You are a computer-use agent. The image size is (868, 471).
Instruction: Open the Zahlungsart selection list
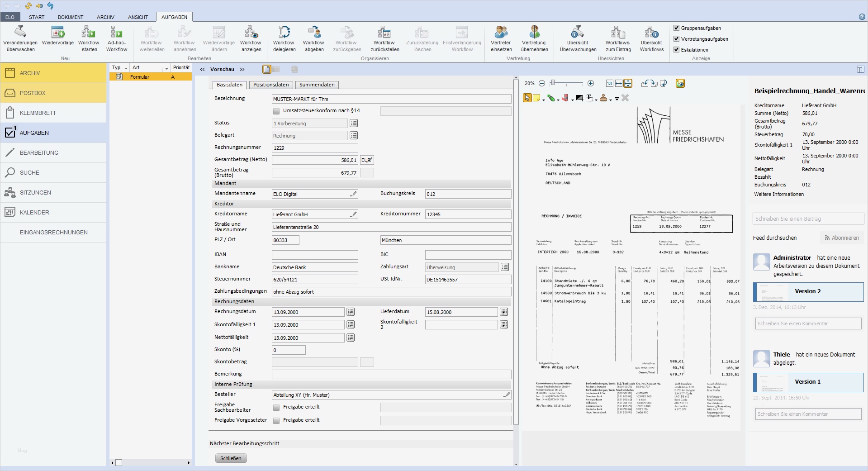[505, 267]
